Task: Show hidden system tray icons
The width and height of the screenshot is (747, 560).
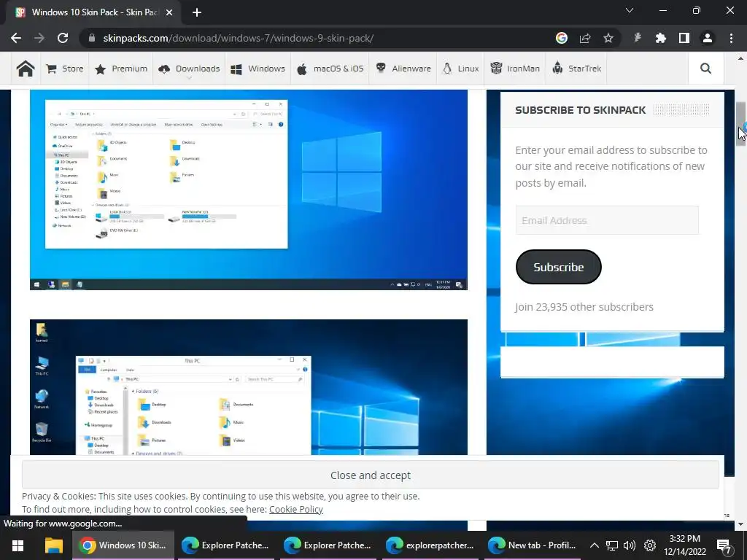Action: tap(594, 545)
